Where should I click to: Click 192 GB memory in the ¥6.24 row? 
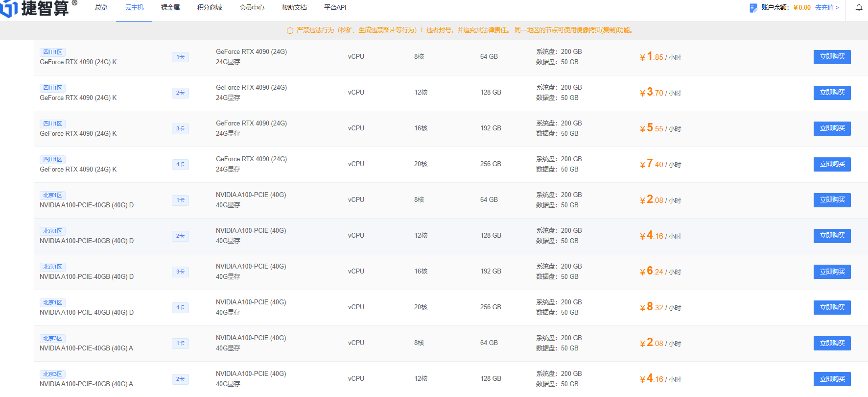491,271
